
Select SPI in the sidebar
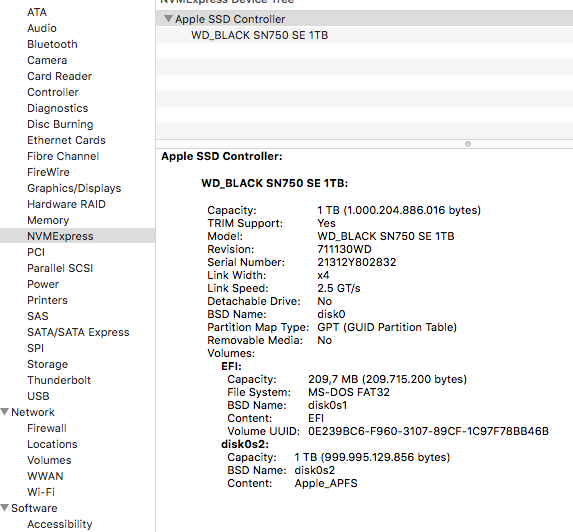(35, 348)
